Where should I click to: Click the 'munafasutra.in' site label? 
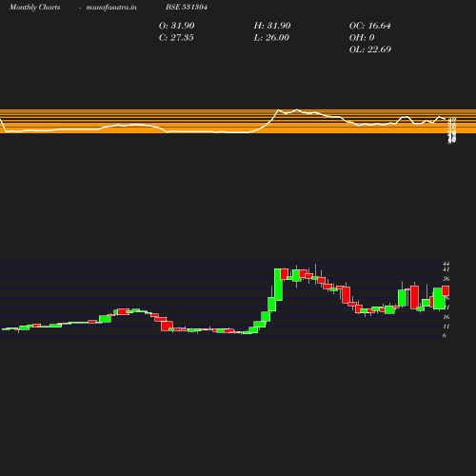click(111, 7)
